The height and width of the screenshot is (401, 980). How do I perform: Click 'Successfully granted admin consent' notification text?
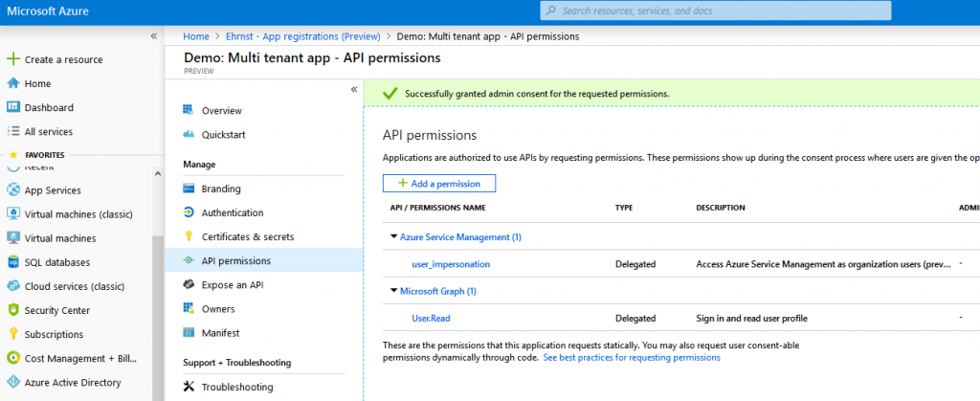click(x=537, y=94)
